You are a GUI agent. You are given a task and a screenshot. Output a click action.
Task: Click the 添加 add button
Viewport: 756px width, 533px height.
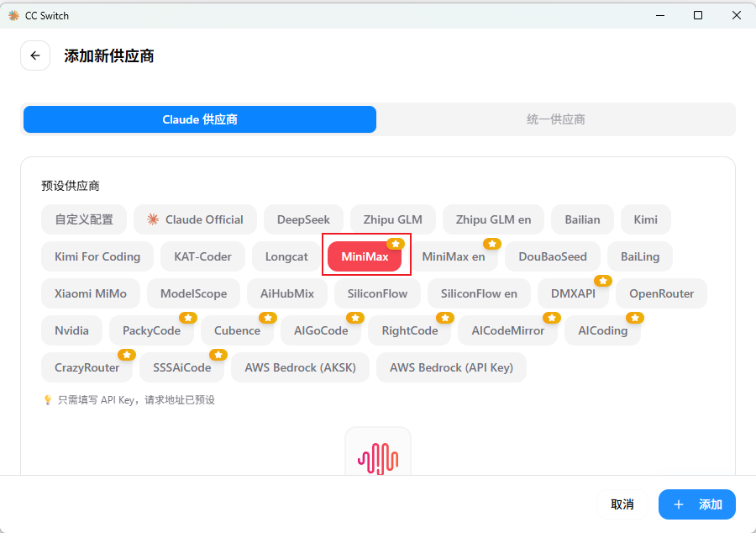tap(697, 504)
